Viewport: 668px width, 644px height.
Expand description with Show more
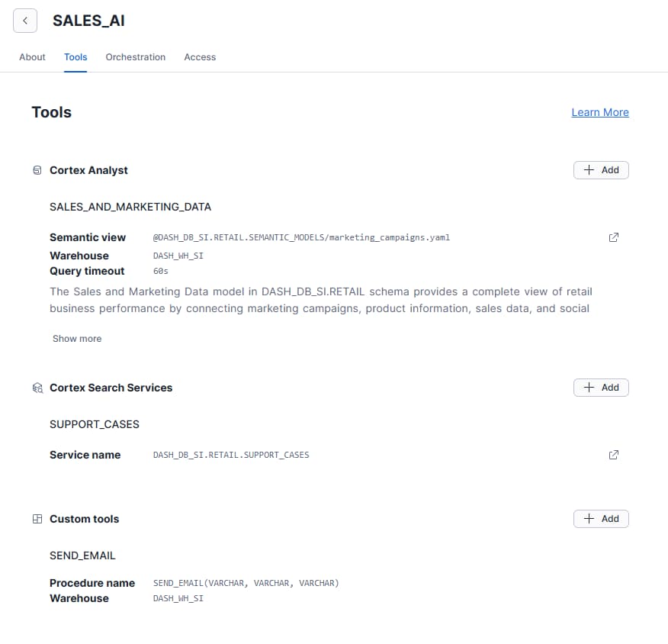point(77,339)
